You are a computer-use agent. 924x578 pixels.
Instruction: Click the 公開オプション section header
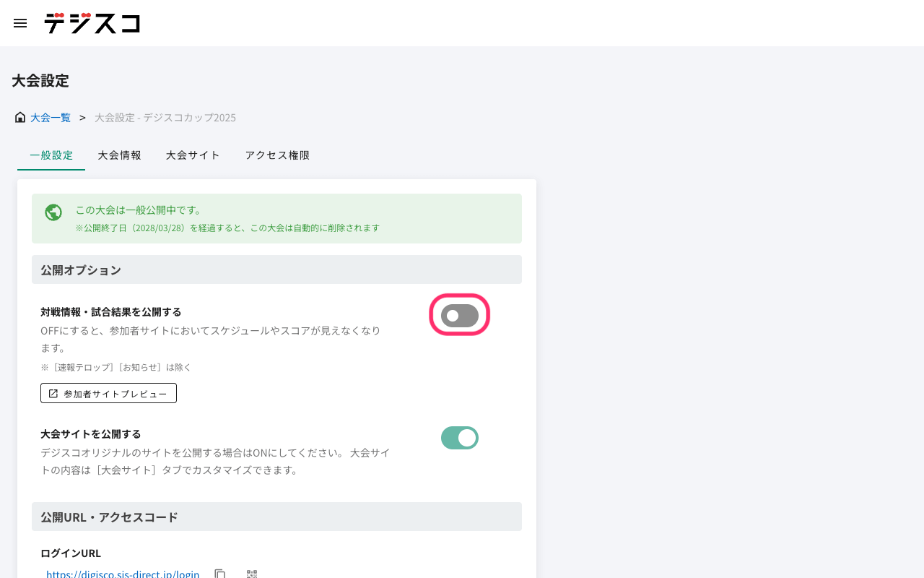click(81, 270)
